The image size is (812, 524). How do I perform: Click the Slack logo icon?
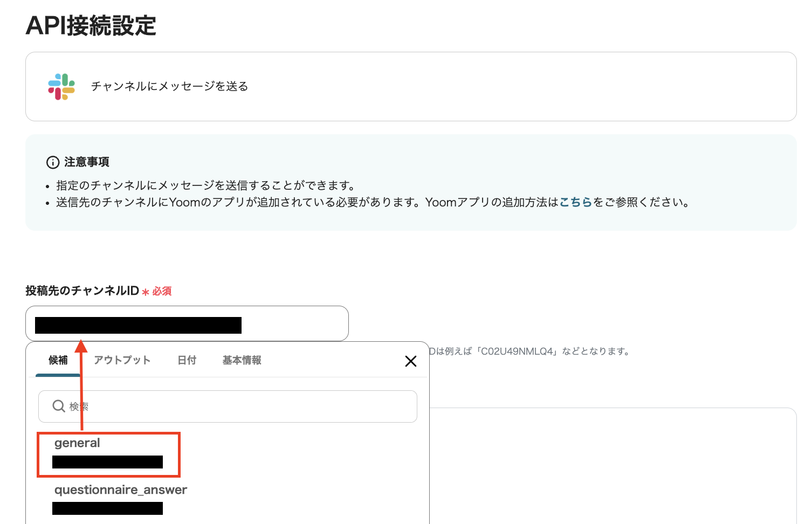(x=61, y=86)
